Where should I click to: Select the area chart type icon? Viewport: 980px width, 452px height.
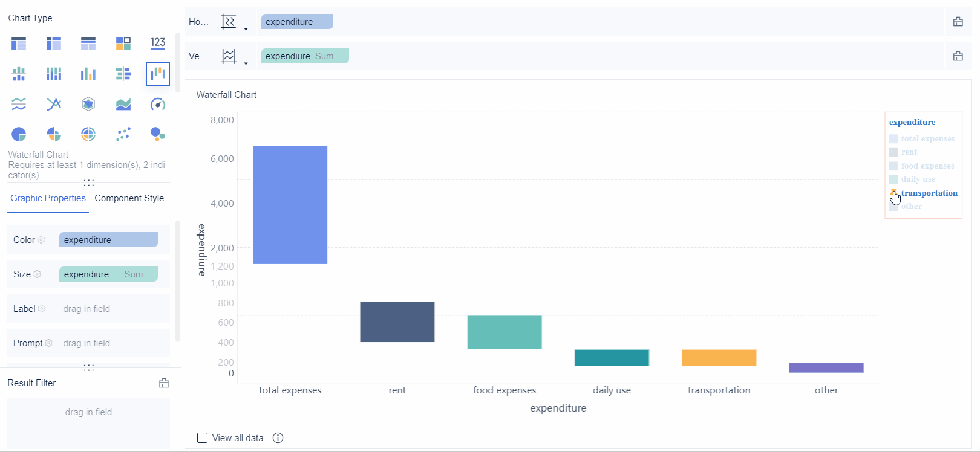[x=123, y=105]
